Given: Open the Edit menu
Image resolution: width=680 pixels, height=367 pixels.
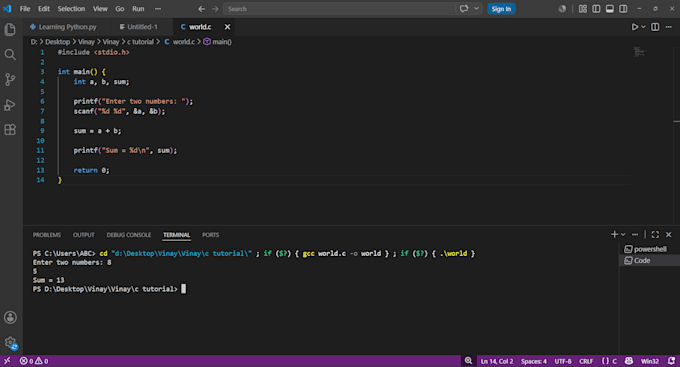Looking at the screenshot, I should point(44,9).
